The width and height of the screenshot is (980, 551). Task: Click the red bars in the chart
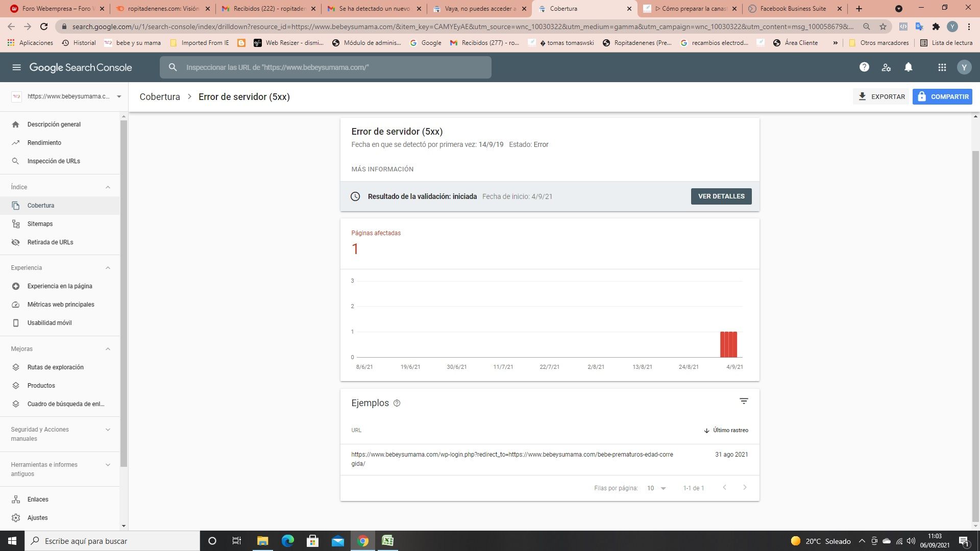pyautogui.click(x=728, y=344)
